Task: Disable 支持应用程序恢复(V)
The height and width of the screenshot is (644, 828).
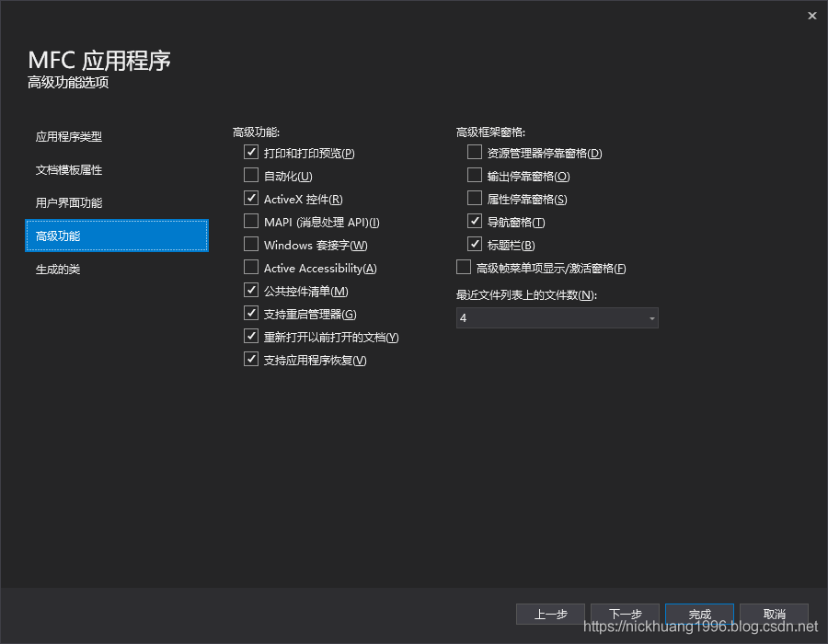Action: [x=251, y=359]
